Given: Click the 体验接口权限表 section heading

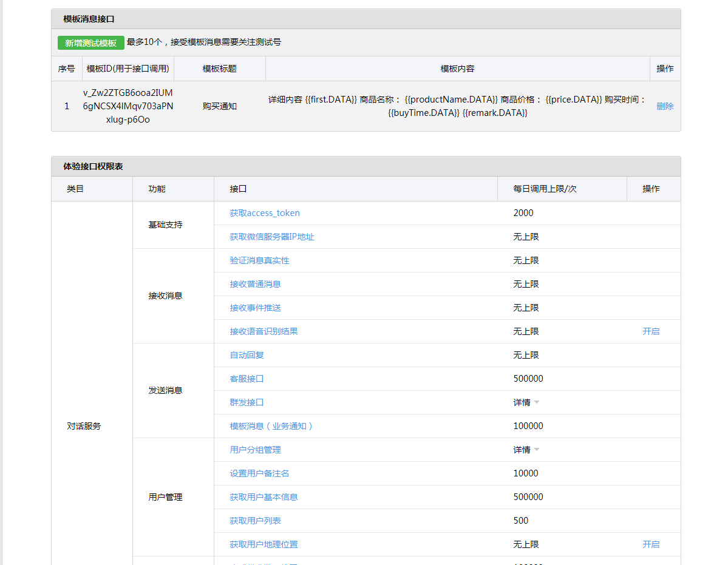Looking at the screenshot, I should [93, 166].
